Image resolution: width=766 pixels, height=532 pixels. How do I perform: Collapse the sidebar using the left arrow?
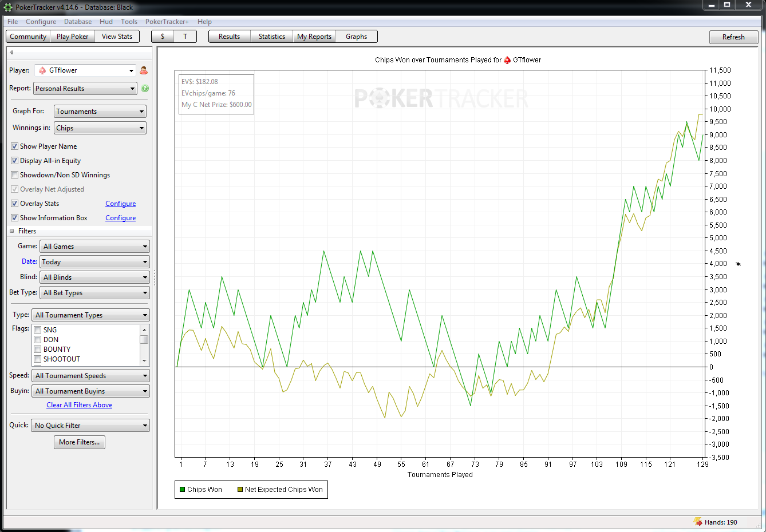point(11,53)
